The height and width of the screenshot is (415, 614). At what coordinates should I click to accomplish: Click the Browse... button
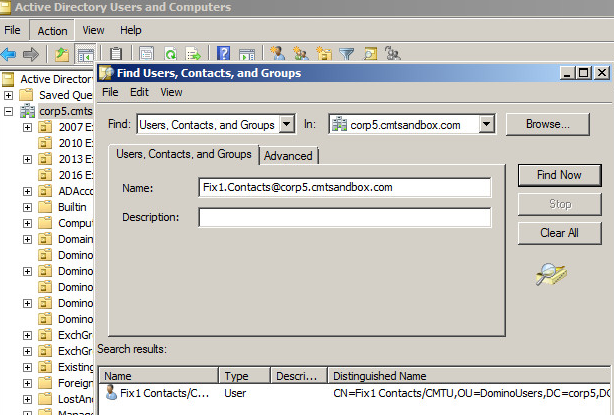(x=552, y=124)
